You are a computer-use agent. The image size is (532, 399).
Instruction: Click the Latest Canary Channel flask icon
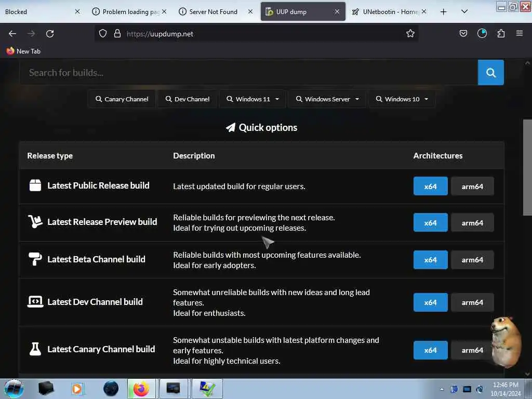(35, 349)
